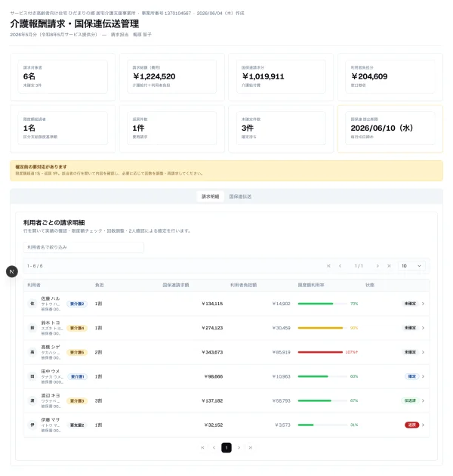Click the ¥85,919 user-burden cell

click(282, 352)
